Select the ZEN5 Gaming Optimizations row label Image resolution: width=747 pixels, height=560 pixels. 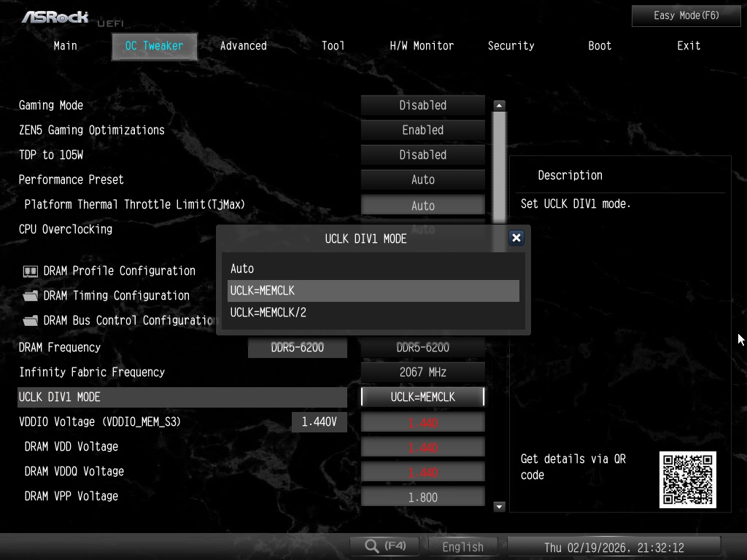[91, 130]
